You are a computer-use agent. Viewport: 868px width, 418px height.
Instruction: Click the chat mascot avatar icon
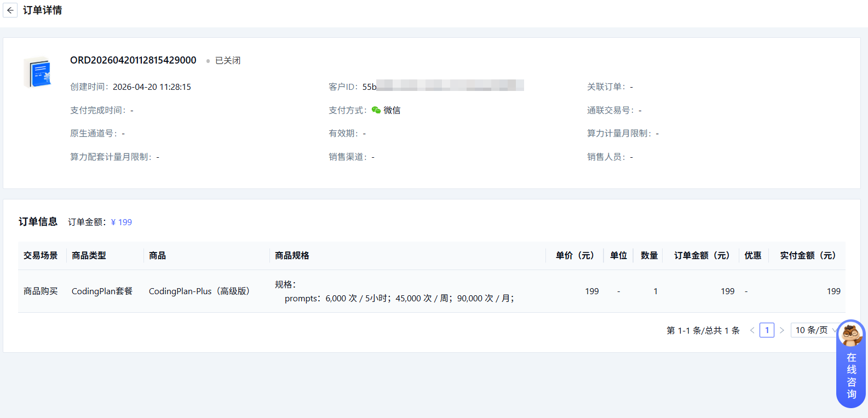point(851,334)
